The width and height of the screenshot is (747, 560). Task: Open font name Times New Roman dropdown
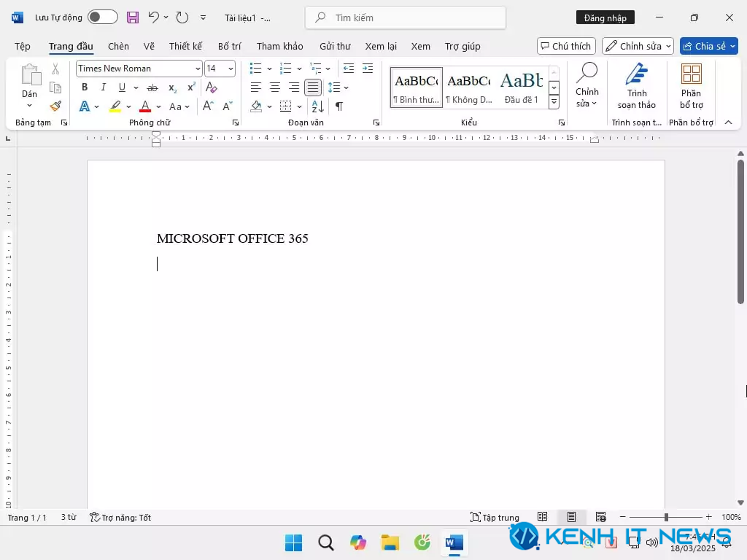[198, 69]
